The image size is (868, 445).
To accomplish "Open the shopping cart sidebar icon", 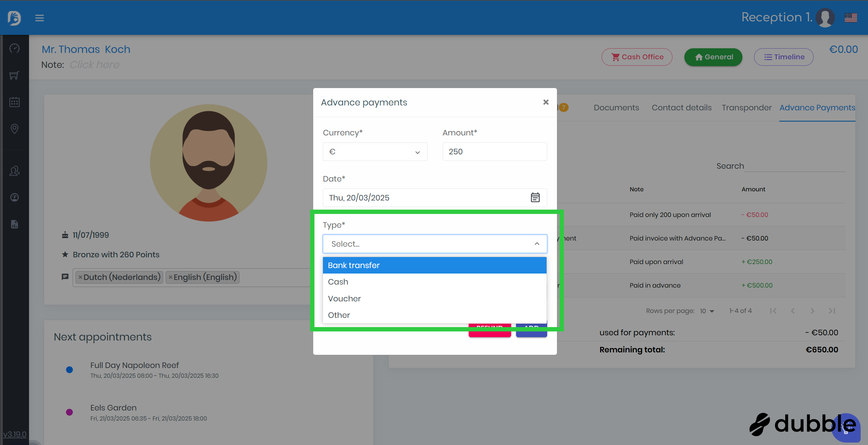I will pyautogui.click(x=14, y=75).
